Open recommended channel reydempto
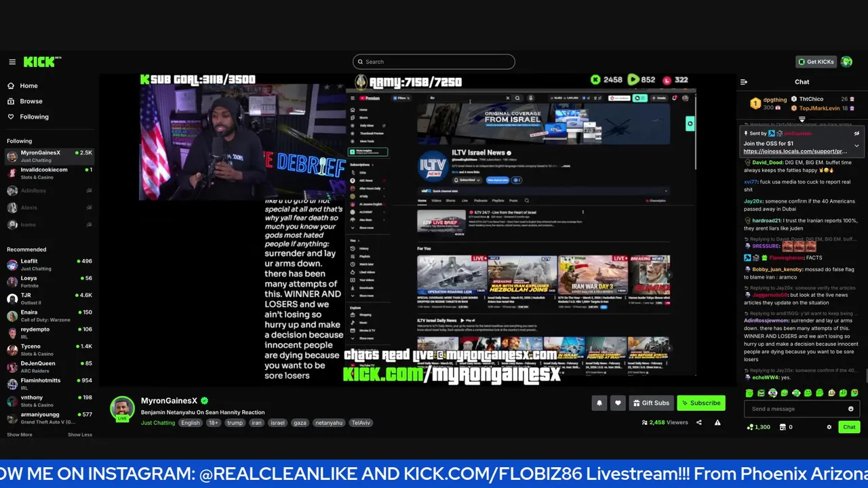Image resolution: width=868 pixels, height=488 pixels. pyautogui.click(x=49, y=332)
